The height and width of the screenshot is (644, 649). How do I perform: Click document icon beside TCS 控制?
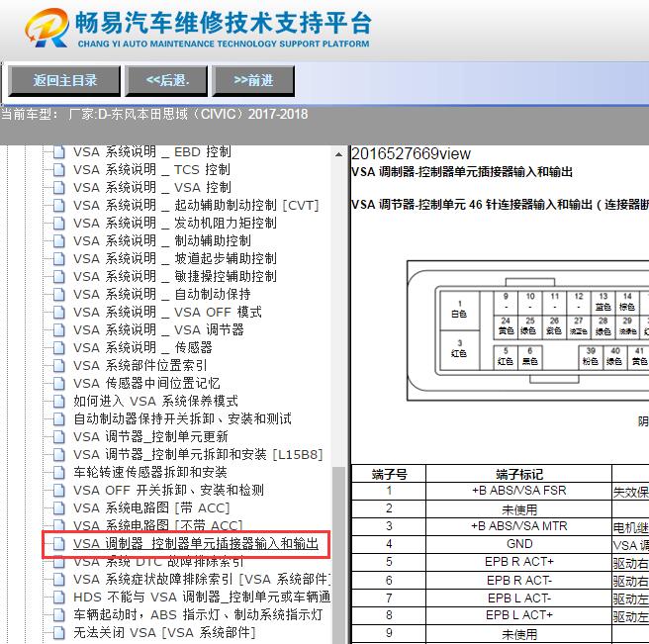click(x=59, y=170)
